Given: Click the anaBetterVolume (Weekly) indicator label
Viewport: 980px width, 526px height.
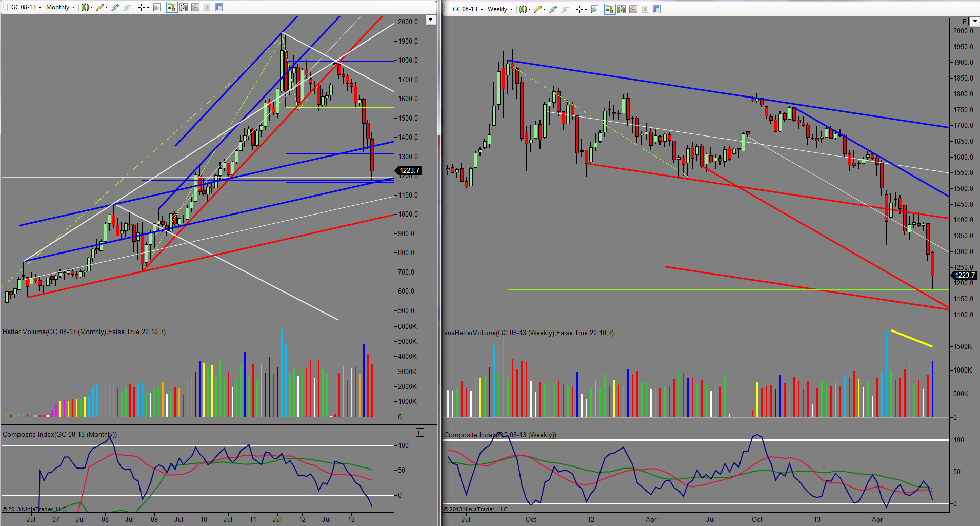Looking at the screenshot, I should tap(529, 333).
